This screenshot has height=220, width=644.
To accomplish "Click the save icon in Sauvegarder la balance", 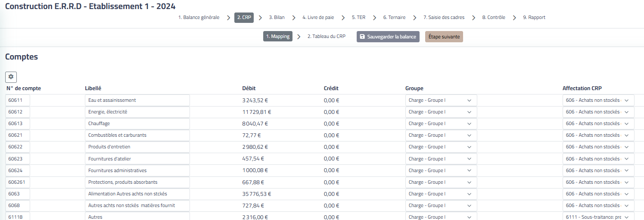I will [x=362, y=37].
